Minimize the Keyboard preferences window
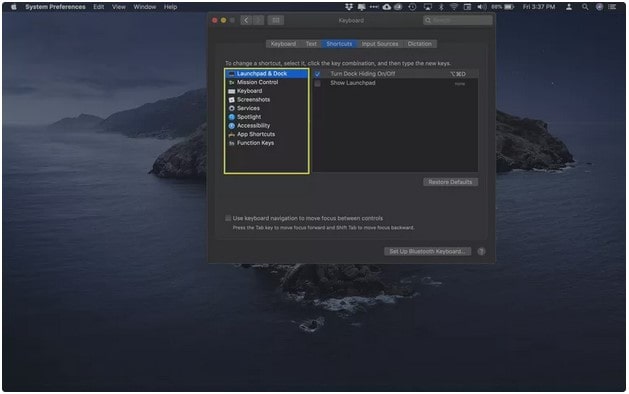The height and width of the screenshot is (394, 629). (223, 20)
